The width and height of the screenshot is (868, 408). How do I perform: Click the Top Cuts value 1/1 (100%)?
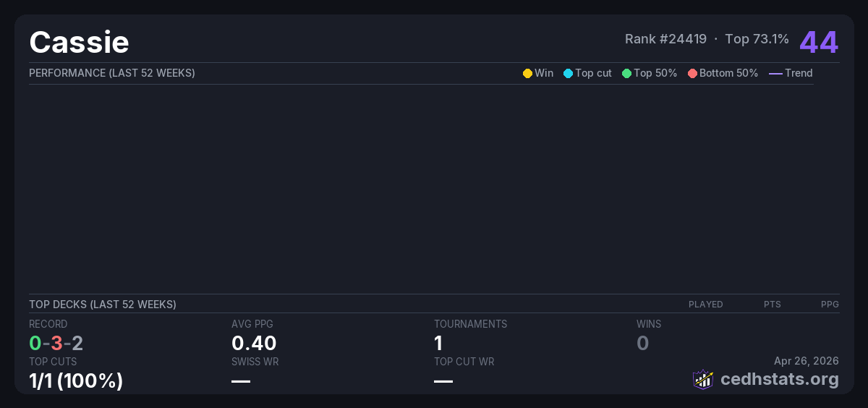76,381
